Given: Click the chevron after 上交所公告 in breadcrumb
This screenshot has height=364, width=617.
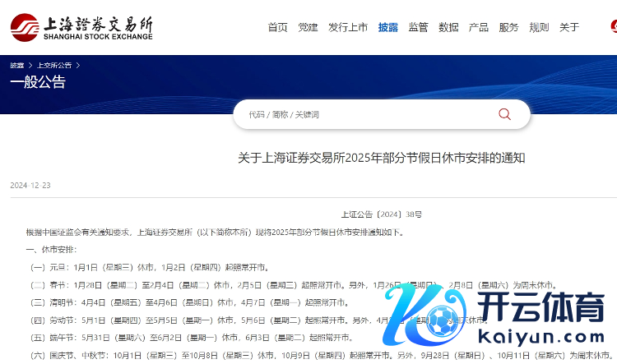Looking at the screenshot, I should (x=77, y=65).
